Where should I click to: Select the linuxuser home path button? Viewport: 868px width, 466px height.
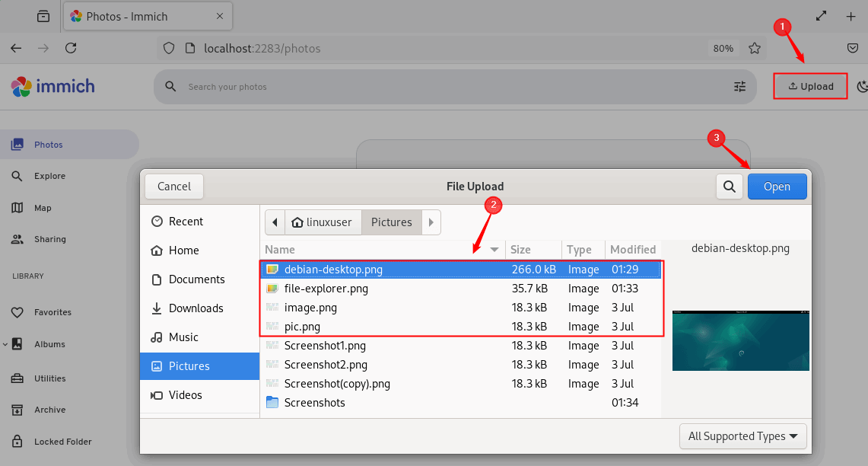[323, 222]
